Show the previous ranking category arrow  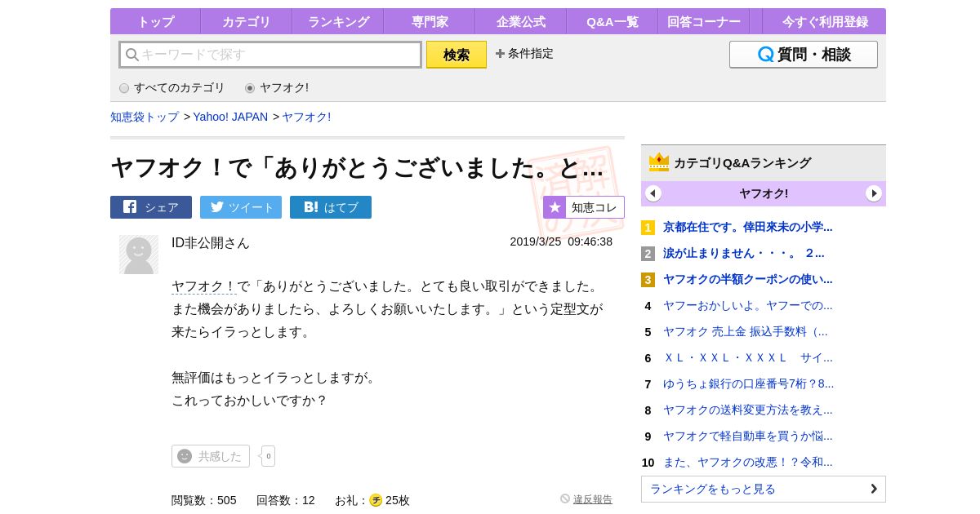[x=653, y=193]
